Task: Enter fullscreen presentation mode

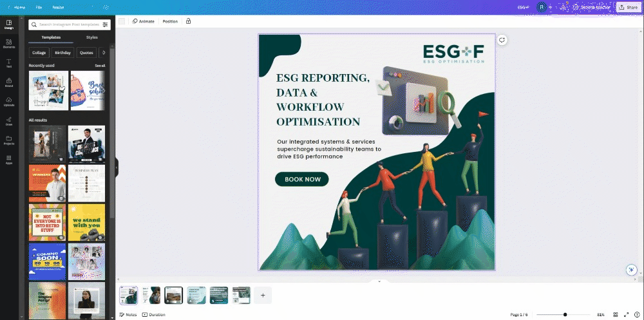Action: click(x=627, y=315)
